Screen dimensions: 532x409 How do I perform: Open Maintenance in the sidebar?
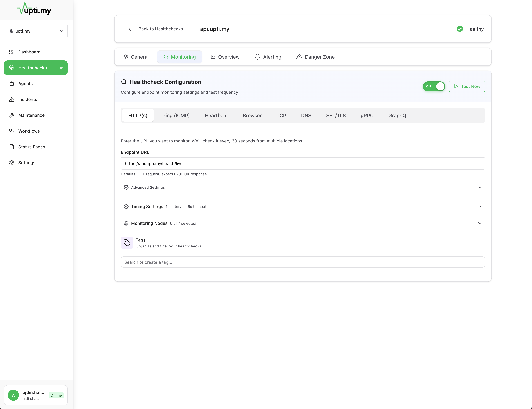(36, 115)
